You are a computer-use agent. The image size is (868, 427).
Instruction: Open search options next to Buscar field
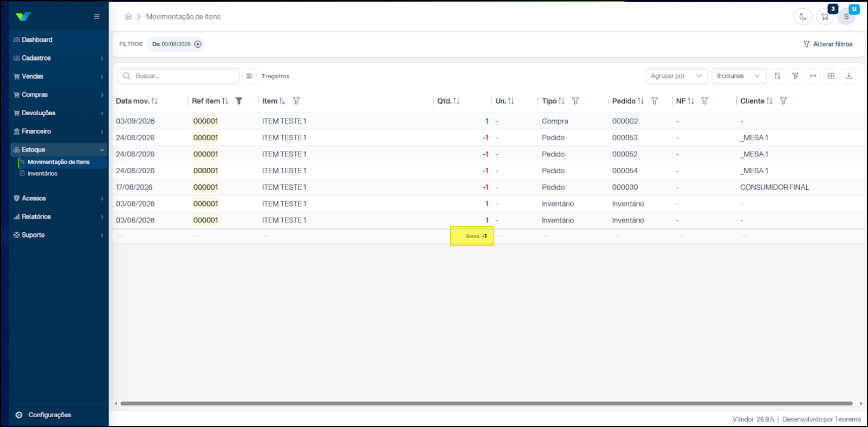249,76
